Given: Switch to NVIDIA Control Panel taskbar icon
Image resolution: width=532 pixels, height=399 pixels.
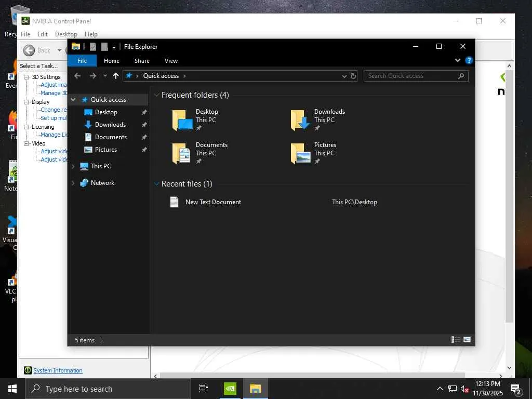Looking at the screenshot, I should 230,389.
